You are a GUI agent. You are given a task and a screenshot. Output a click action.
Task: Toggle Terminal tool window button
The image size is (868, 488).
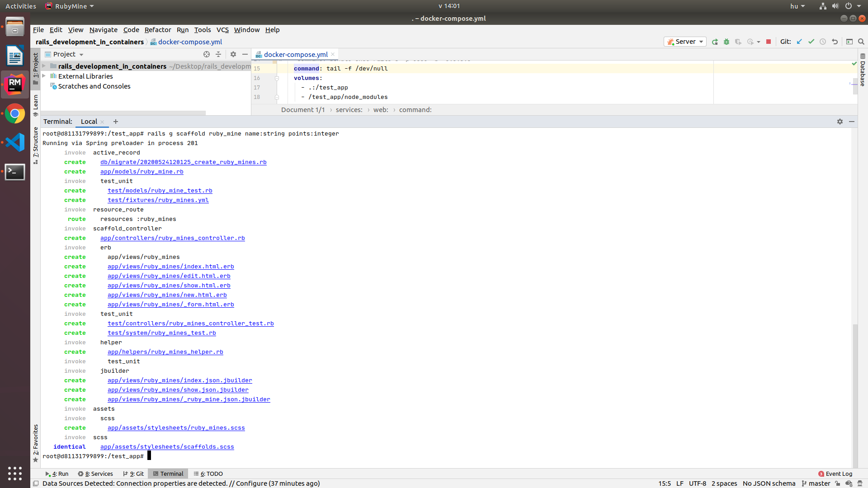click(x=168, y=474)
